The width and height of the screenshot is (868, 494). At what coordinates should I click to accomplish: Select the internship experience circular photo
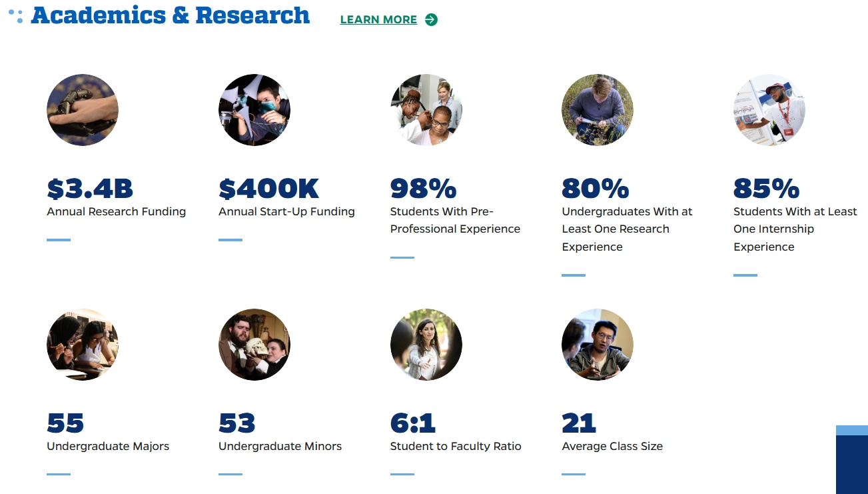click(x=769, y=110)
